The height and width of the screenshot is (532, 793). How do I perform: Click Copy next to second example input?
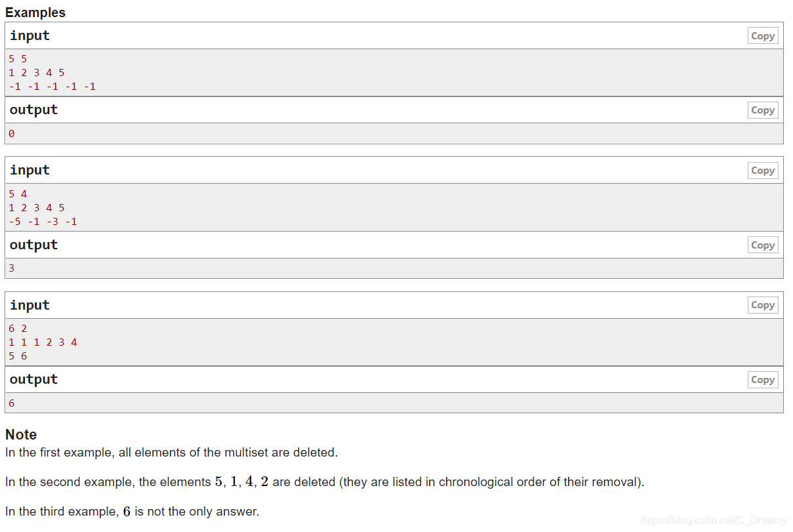tap(763, 170)
